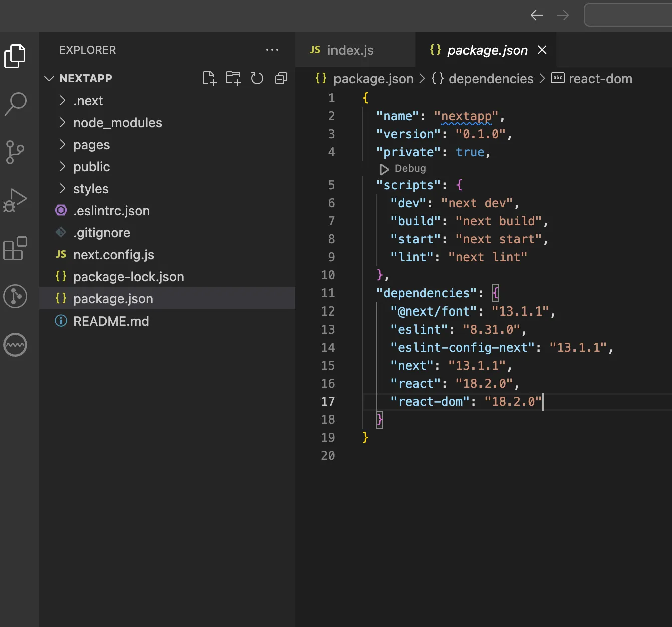
Task: Create a new folder in the Explorer
Action: tap(233, 78)
